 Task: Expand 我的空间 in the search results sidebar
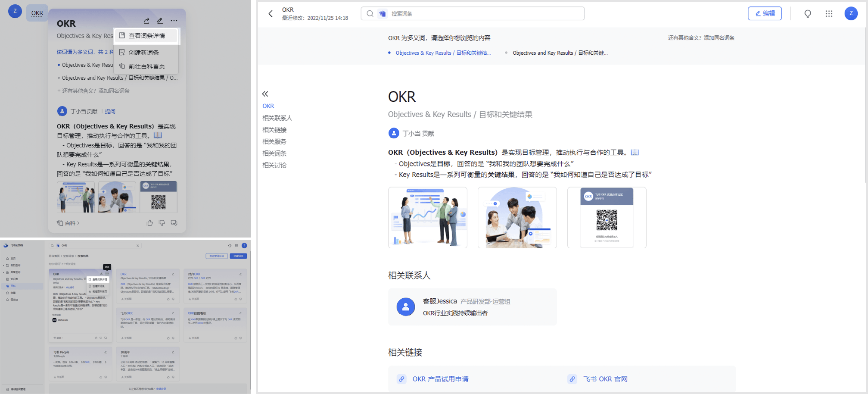[x=4, y=266]
